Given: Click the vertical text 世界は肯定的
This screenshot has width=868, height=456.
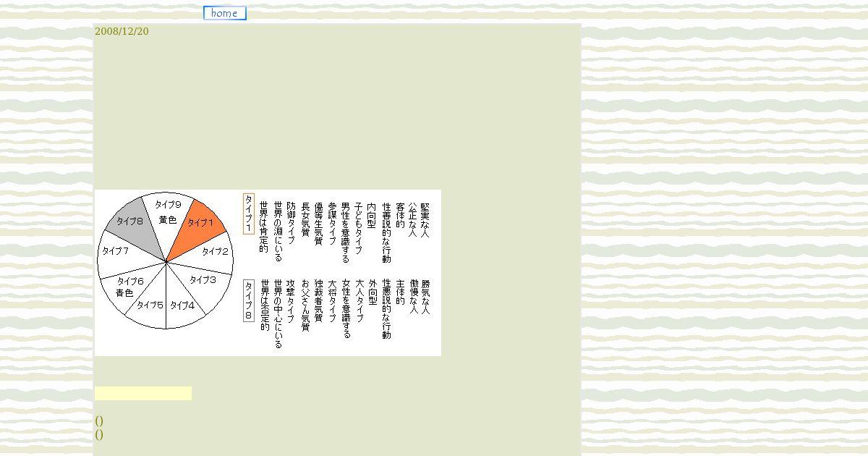Looking at the screenshot, I should (264, 227).
